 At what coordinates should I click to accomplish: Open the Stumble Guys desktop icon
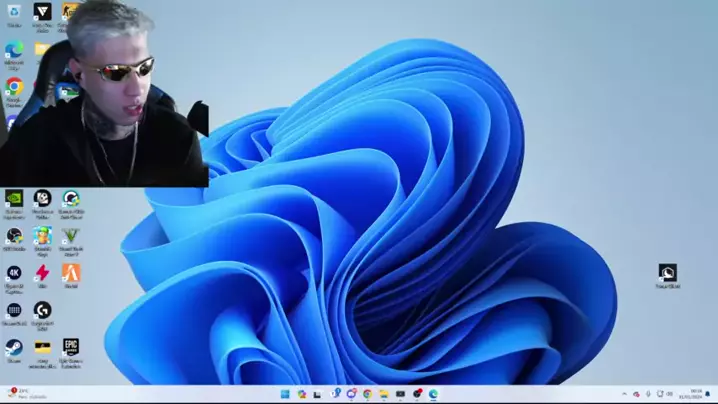42,235
